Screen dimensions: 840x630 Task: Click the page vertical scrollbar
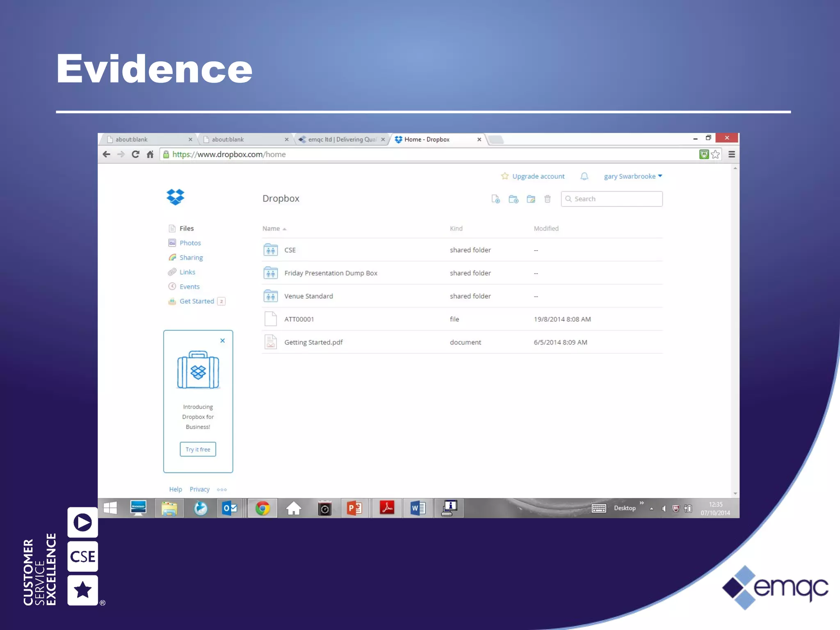coord(735,331)
